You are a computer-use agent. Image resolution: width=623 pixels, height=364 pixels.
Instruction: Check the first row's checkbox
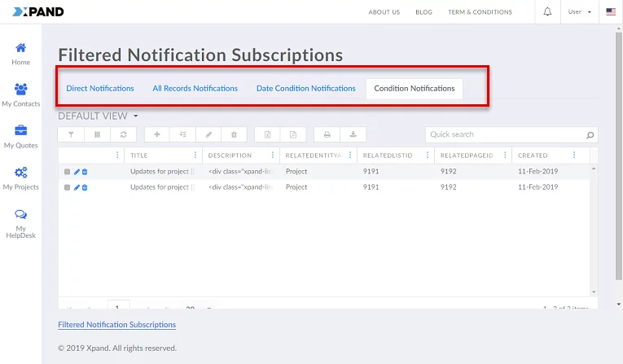pos(68,172)
